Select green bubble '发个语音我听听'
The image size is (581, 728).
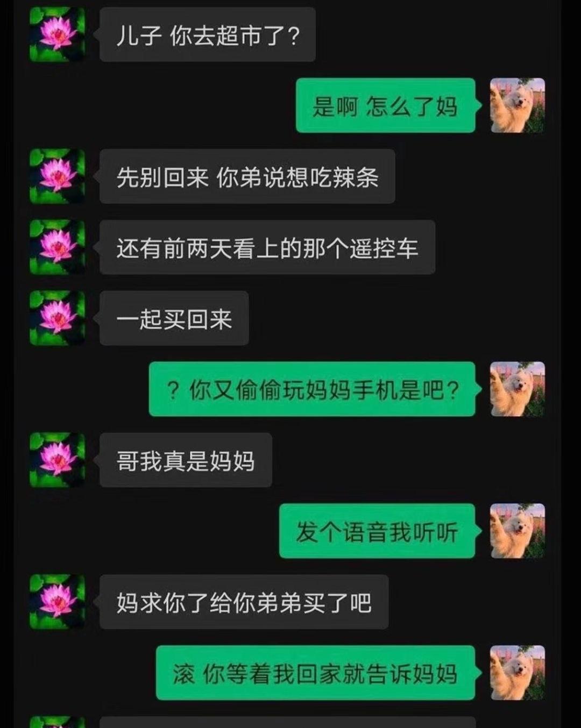377,531
